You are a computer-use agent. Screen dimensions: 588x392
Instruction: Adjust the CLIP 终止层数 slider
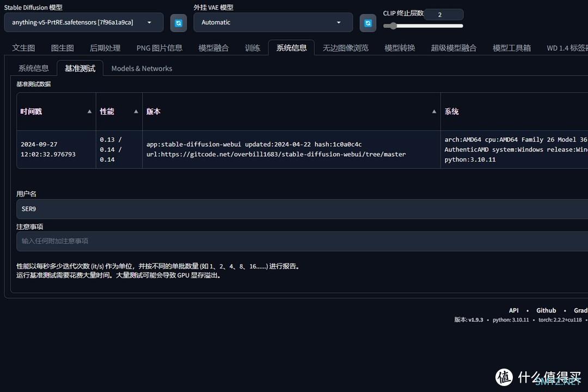(x=423, y=26)
